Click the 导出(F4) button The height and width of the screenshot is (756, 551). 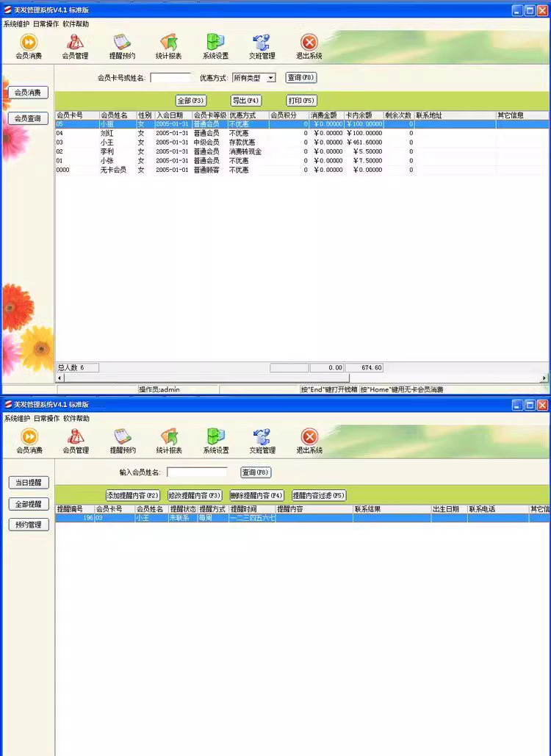[246, 100]
